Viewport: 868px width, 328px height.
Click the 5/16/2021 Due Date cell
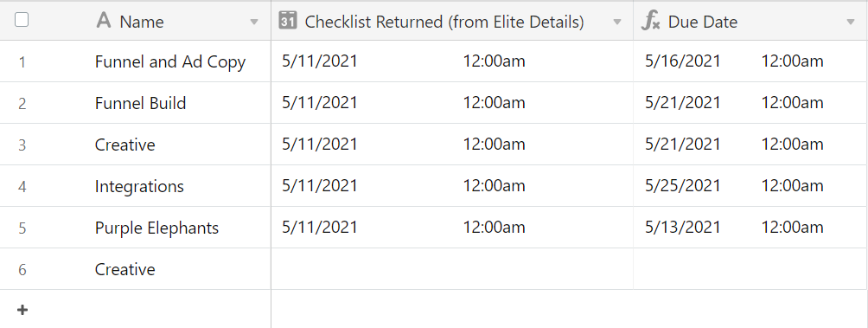click(x=750, y=61)
